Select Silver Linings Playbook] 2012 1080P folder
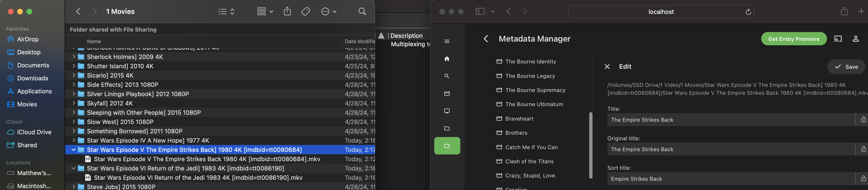 click(x=220, y=94)
